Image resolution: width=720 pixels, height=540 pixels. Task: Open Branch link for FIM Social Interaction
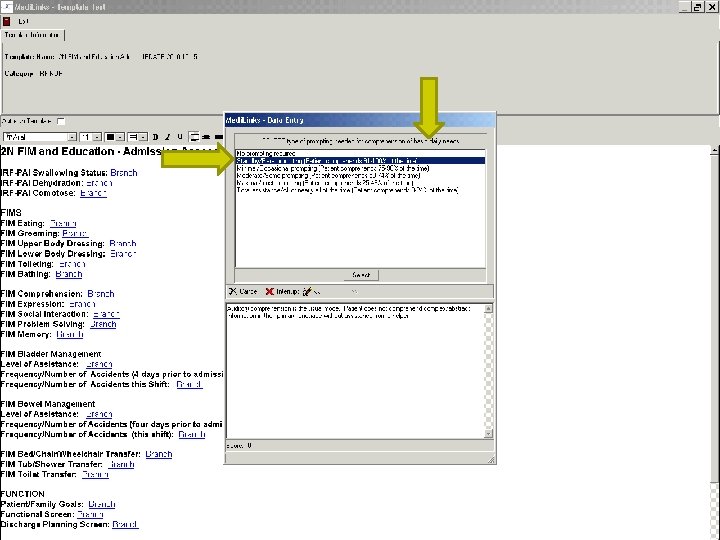pos(106,314)
